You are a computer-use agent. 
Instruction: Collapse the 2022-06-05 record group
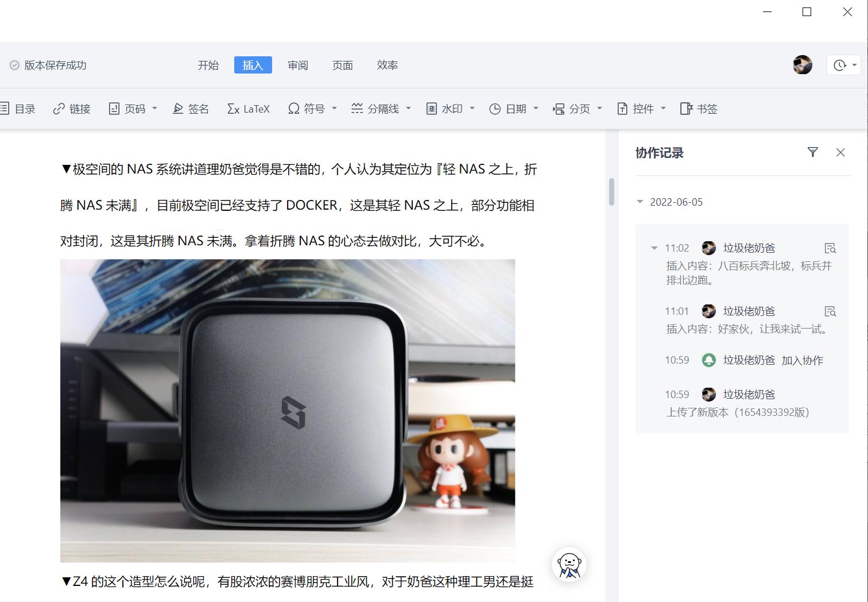[x=640, y=202]
